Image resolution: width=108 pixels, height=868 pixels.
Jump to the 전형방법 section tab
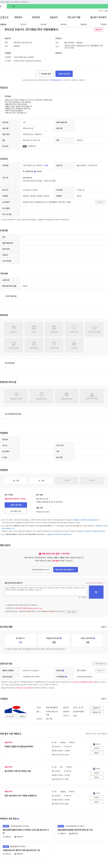click(83, 25)
